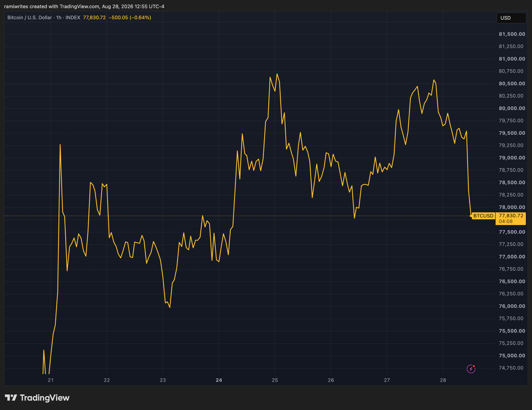Image resolution: width=532 pixels, height=410 pixels.
Task: Click the 79,250.00 price scale label
Action: pyautogui.click(x=511, y=145)
